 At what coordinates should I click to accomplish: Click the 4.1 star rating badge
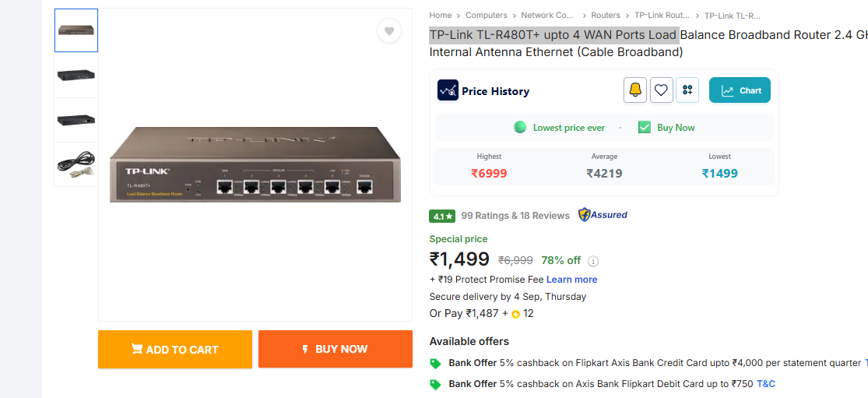tap(442, 216)
